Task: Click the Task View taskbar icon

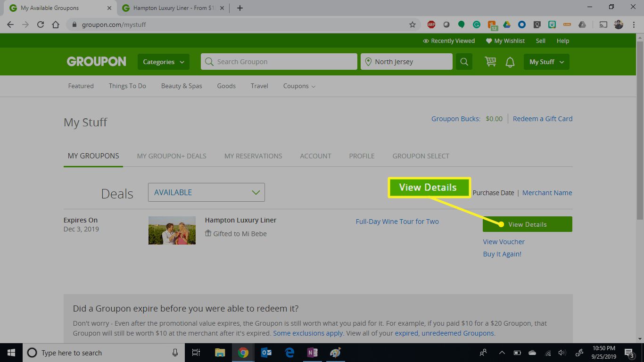Action: coord(197,353)
